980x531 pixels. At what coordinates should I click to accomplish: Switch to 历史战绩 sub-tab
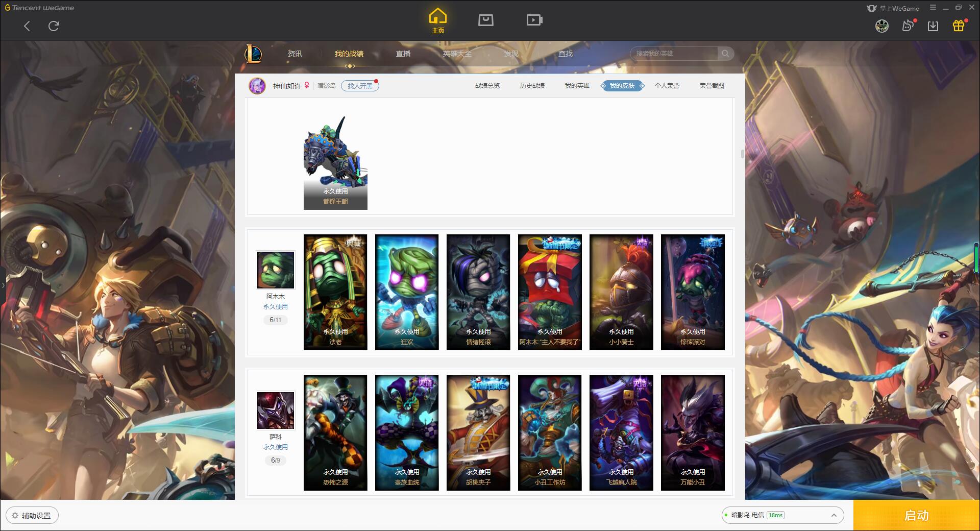click(532, 86)
